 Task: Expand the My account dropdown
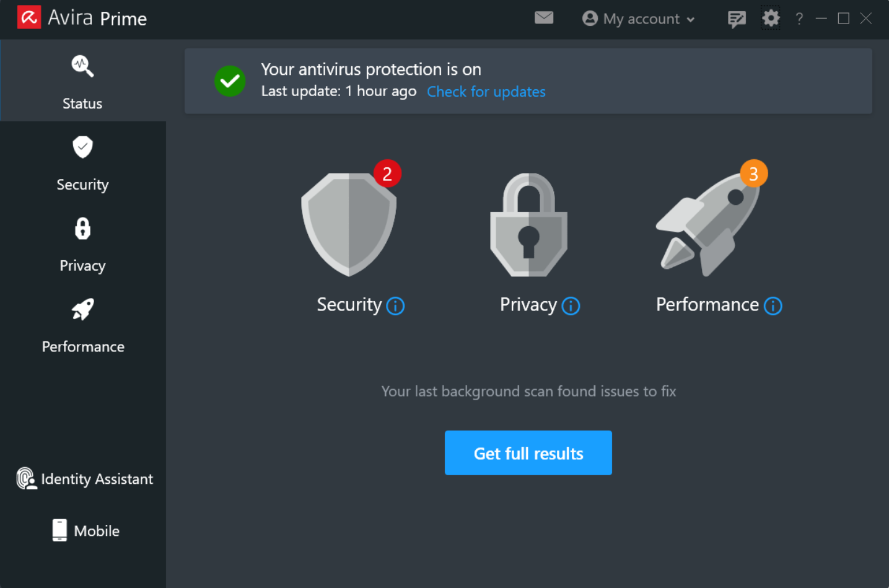point(639,19)
